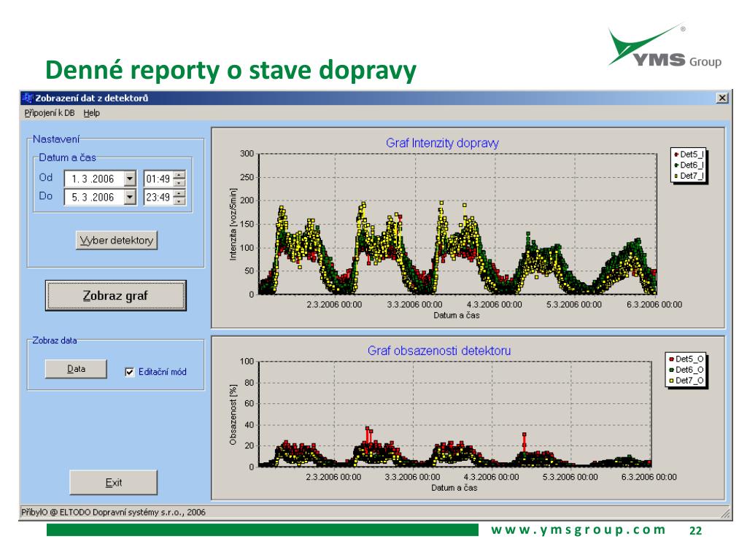Click the Zobraz graf button
This screenshot has height=560, width=747.
116,296
